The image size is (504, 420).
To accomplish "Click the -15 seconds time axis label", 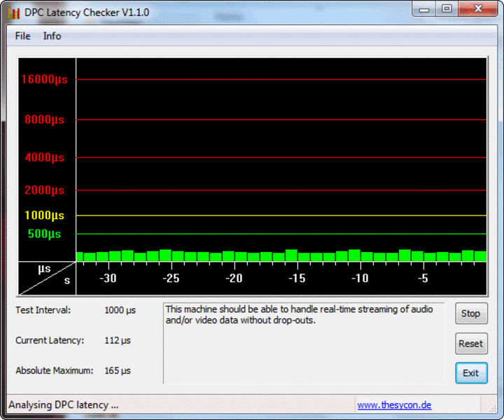I will pyautogui.click(x=297, y=279).
